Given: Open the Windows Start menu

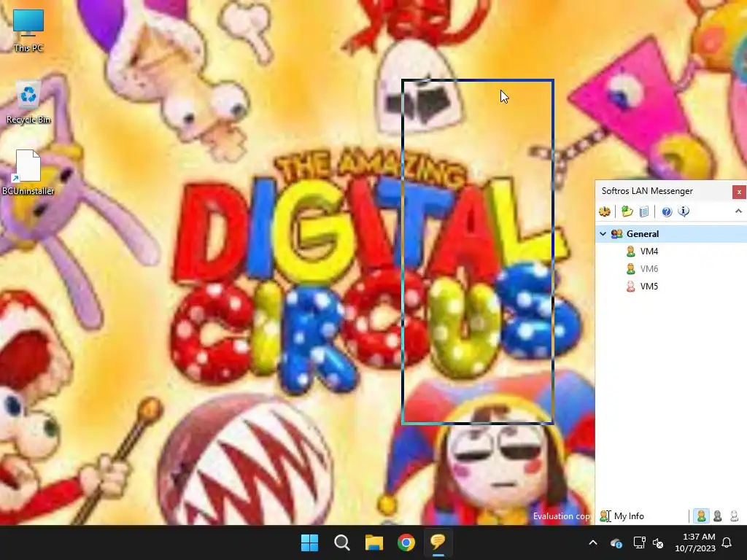Looking at the screenshot, I should coord(309,542).
